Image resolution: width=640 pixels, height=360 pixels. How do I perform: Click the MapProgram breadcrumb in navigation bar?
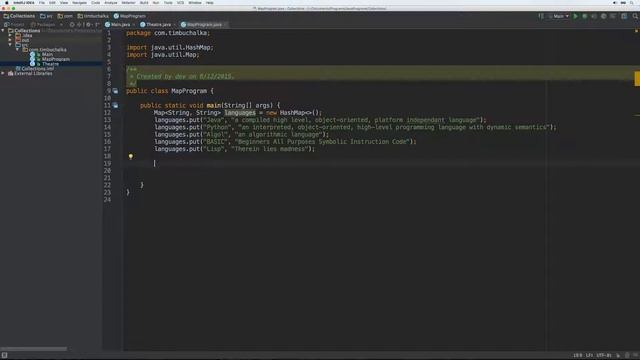click(129, 16)
